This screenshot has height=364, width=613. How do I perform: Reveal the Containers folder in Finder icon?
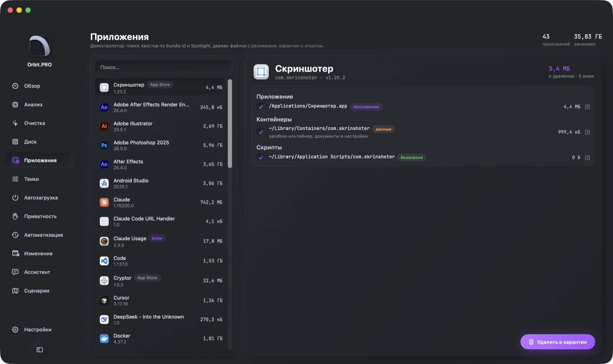[x=587, y=132]
